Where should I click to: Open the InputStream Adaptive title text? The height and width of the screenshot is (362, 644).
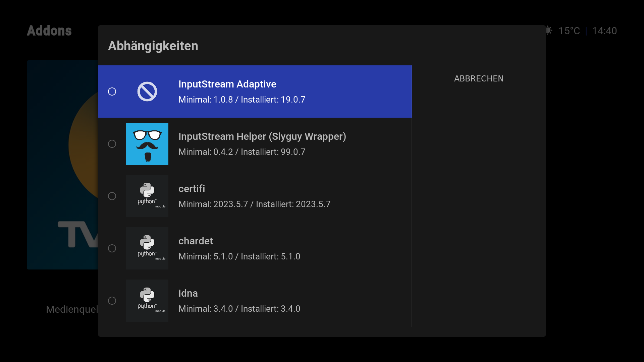(227, 84)
